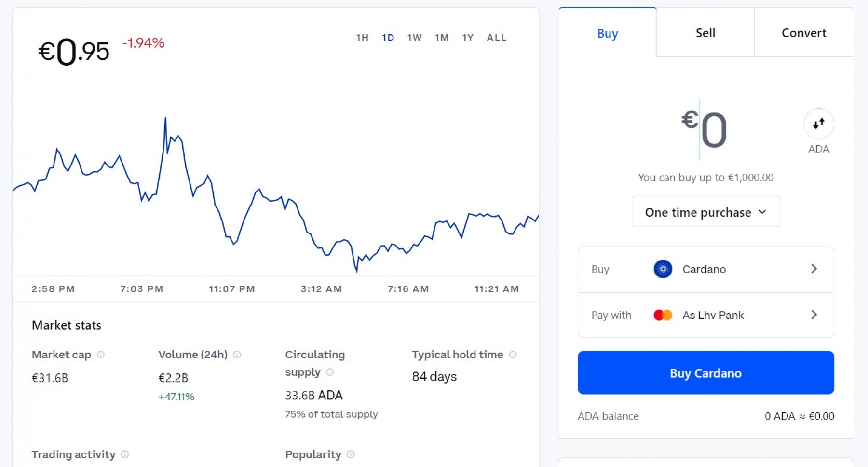The image size is (868, 467).
Task: Click Volume (24h) info icon
Action: (237, 355)
